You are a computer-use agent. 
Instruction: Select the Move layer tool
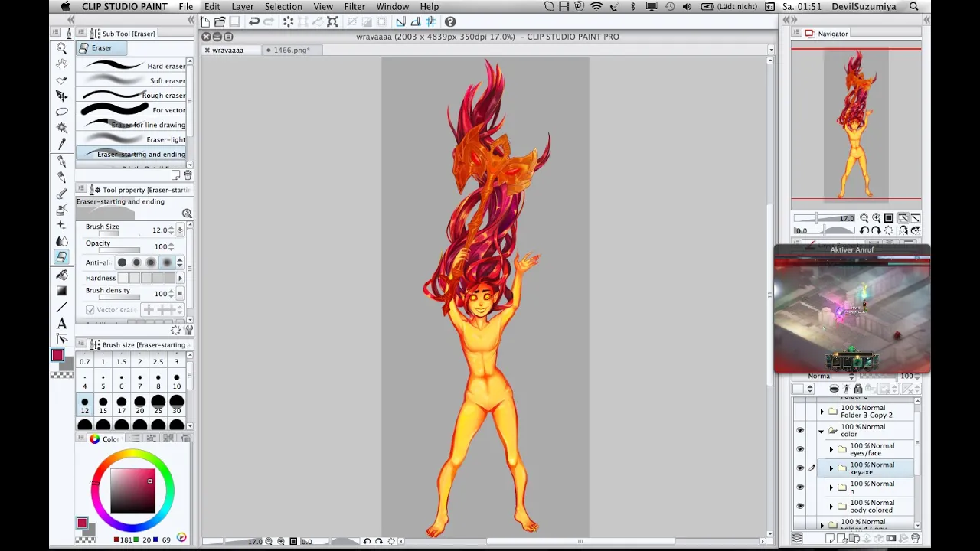pyautogui.click(x=62, y=96)
